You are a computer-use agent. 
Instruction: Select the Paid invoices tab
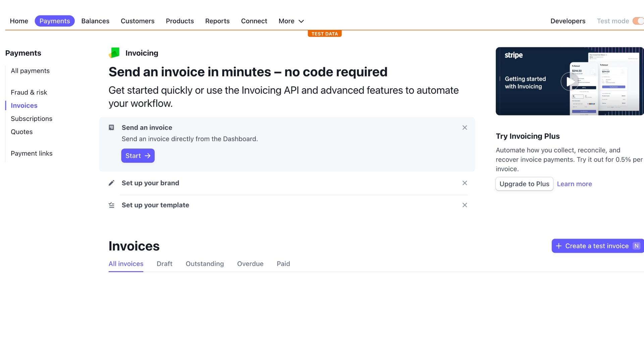283,263
